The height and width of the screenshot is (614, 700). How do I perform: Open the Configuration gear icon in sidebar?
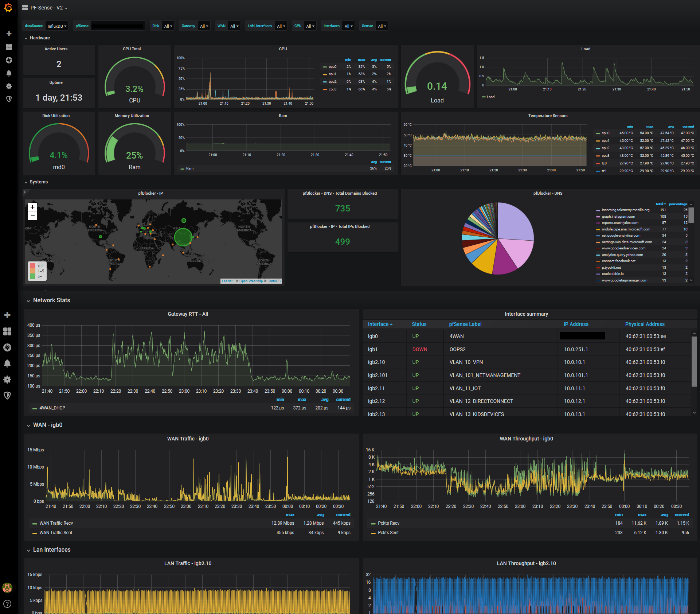tap(9, 86)
